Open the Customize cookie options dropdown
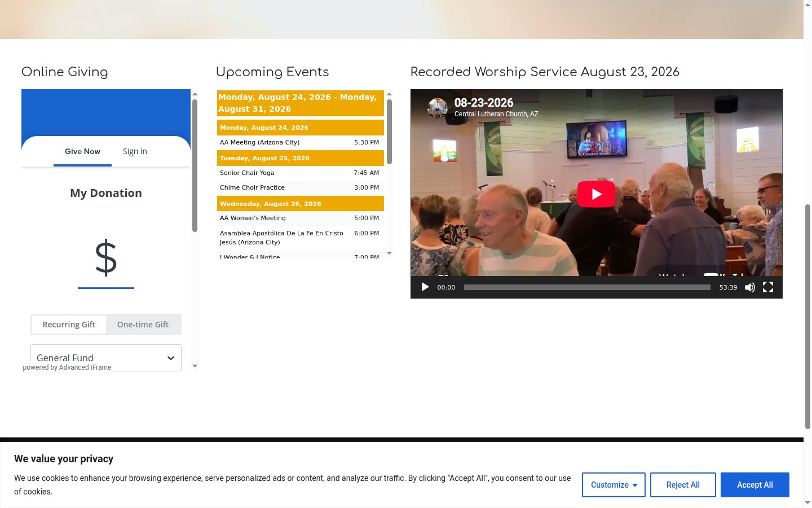Screen dimensions: 812x508 [614, 485]
